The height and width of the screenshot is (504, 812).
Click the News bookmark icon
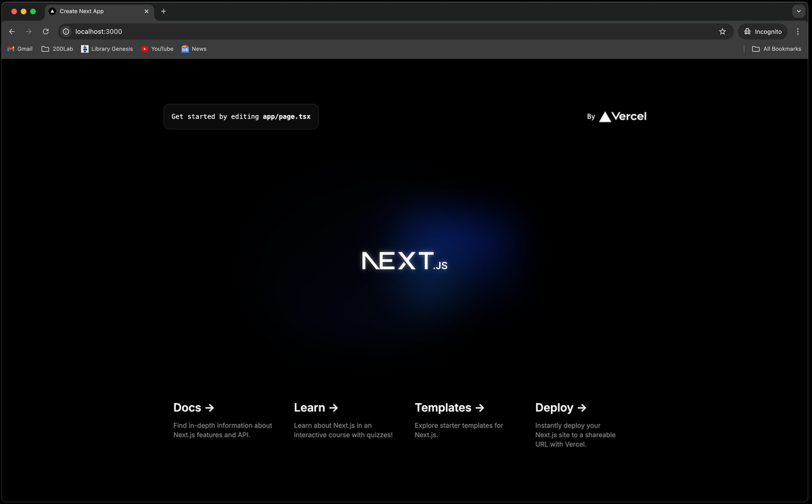coord(184,49)
